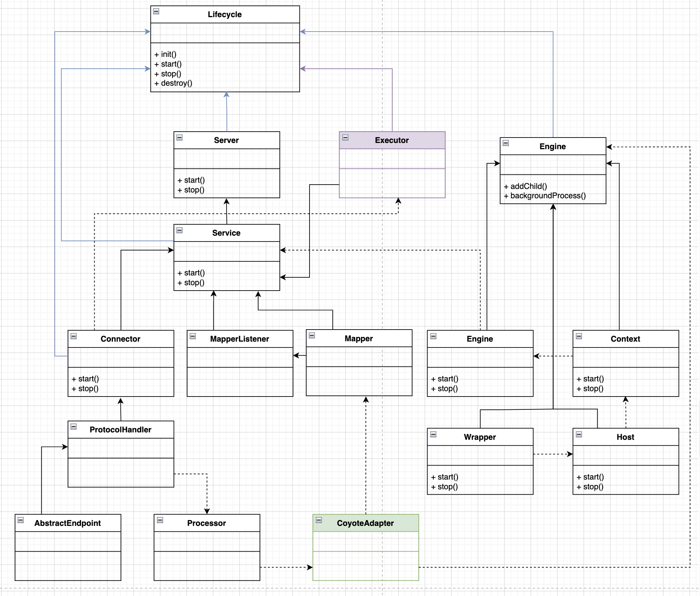Click the CoyoteAdapter title bar

(x=365, y=523)
